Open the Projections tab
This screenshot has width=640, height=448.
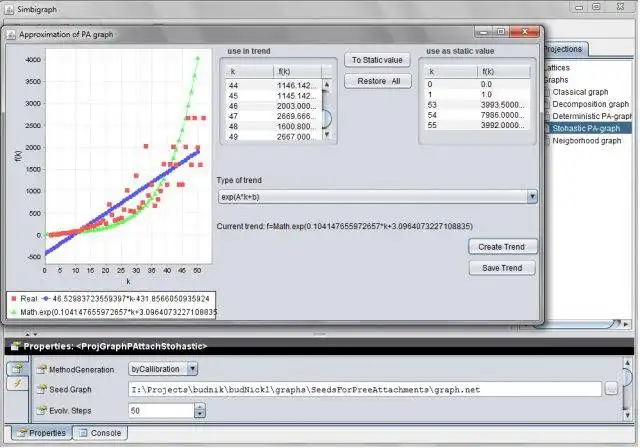(x=564, y=49)
